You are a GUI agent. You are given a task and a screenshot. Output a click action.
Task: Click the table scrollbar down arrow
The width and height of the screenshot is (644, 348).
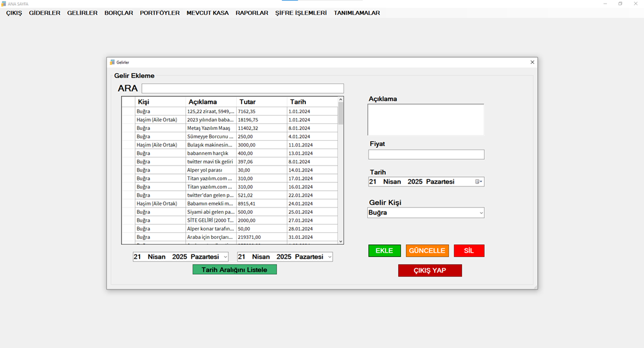coord(341,241)
